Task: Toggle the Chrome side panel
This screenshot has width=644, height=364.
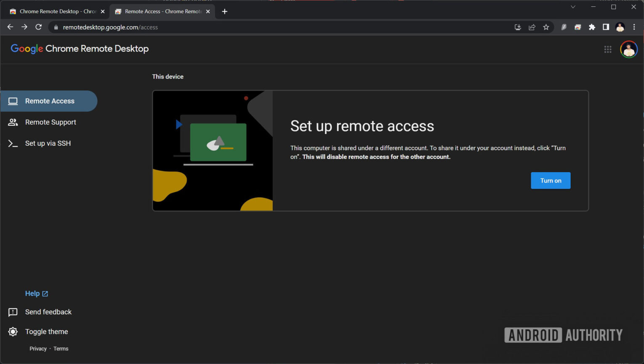Action: pos(606,27)
